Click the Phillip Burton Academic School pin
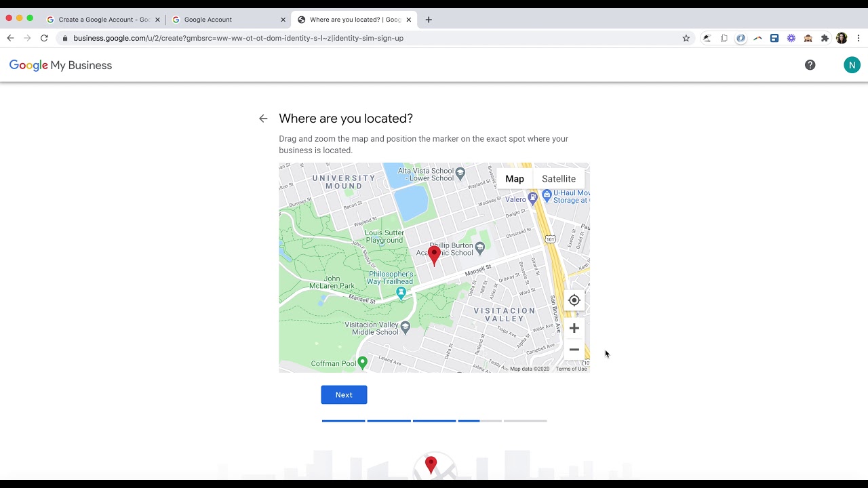Image resolution: width=868 pixels, height=488 pixels. 480,247
